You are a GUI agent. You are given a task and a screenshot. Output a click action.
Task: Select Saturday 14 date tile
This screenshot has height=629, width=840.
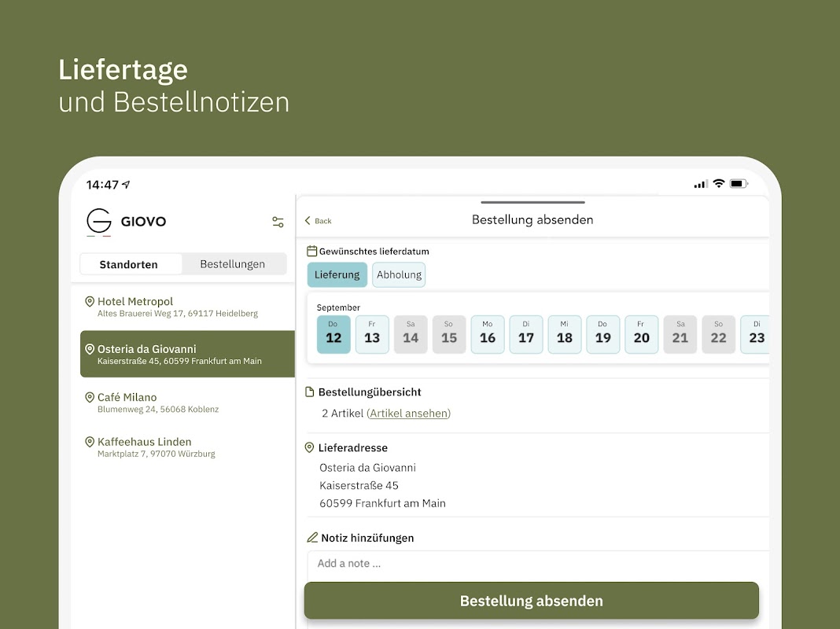411,334
